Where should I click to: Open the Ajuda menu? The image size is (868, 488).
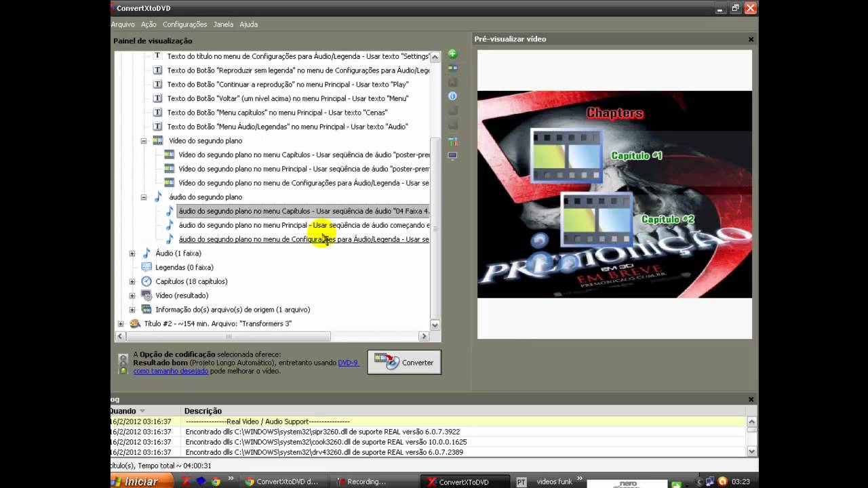click(x=248, y=24)
